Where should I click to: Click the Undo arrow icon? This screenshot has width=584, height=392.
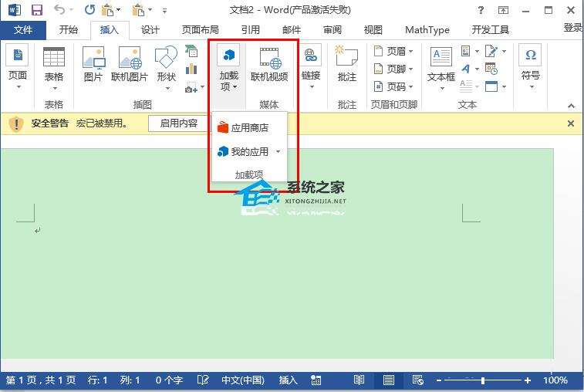[x=59, y=9]
